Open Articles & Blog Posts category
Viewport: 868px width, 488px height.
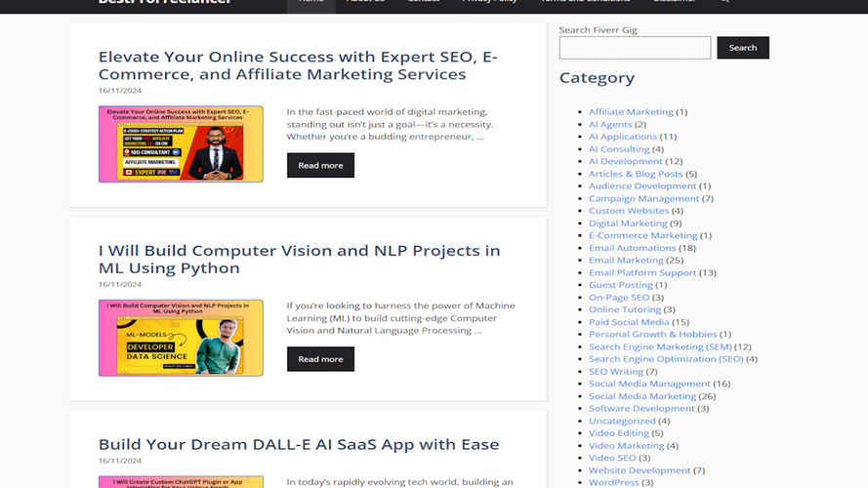click(x=636, y=174)
